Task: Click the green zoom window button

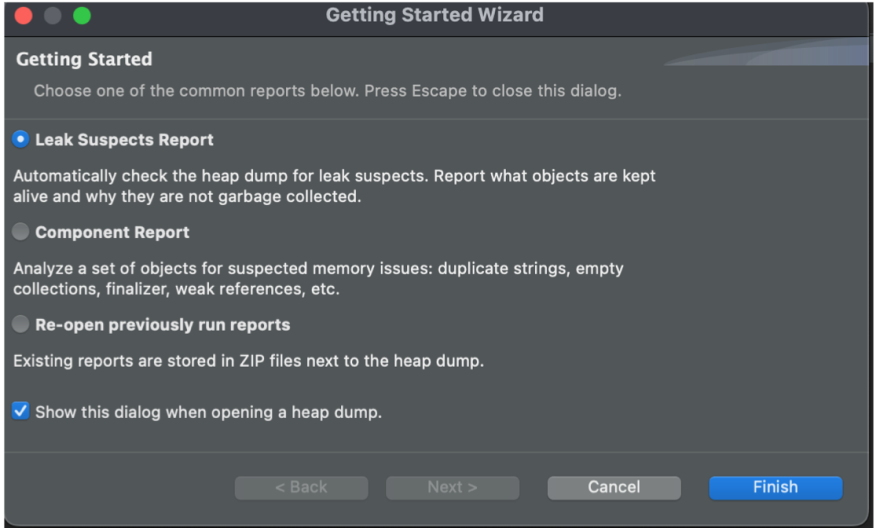Action: [x=82, y=16]
